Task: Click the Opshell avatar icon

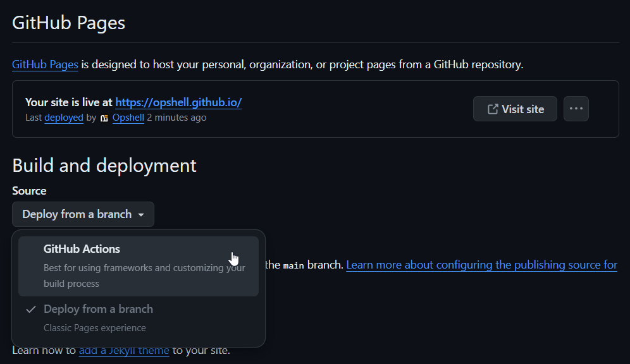Action: (x=104, y=118)
